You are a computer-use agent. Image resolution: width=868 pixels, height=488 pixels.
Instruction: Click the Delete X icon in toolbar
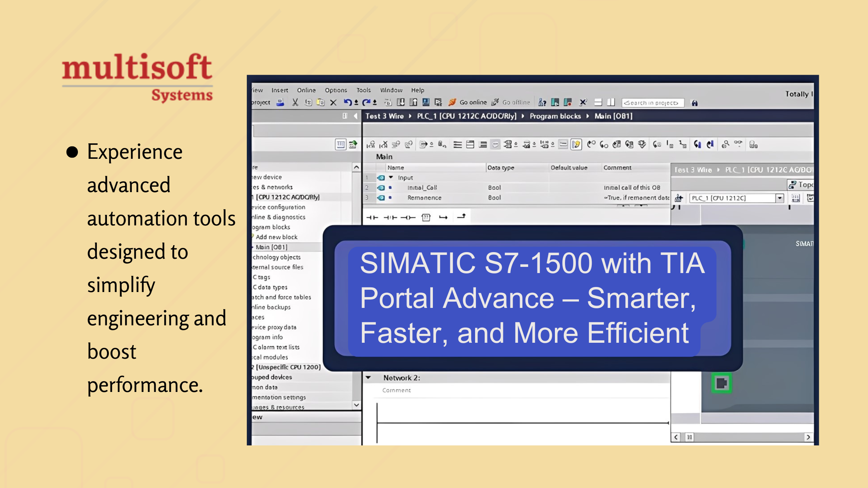click(333, 102)
